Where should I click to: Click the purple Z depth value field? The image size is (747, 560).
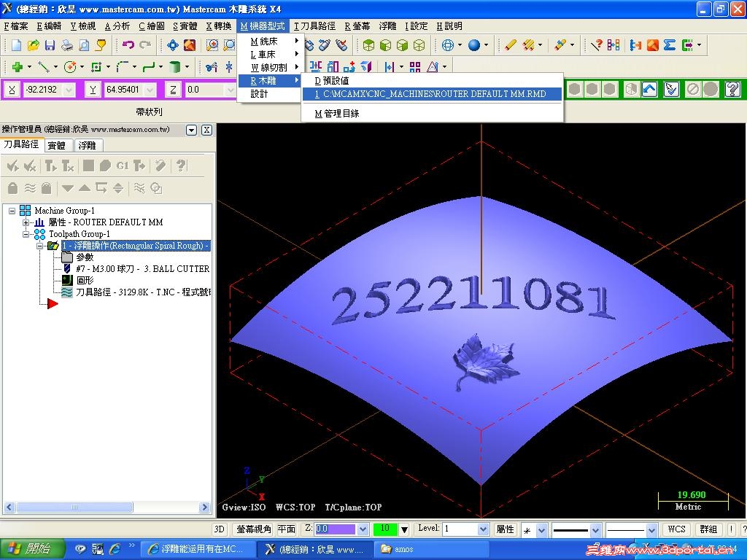point(336,529)
